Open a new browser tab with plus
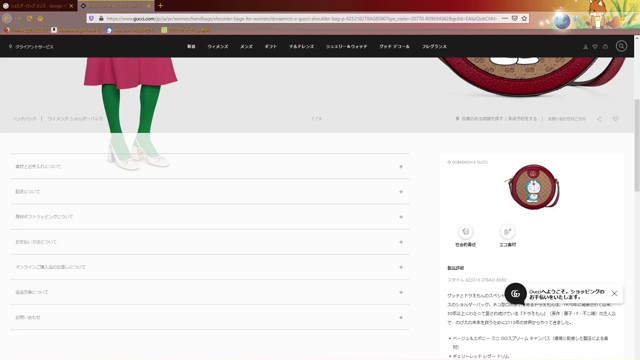Image resolution: width=640 pixels, height=360 pixels. point(160,6)
